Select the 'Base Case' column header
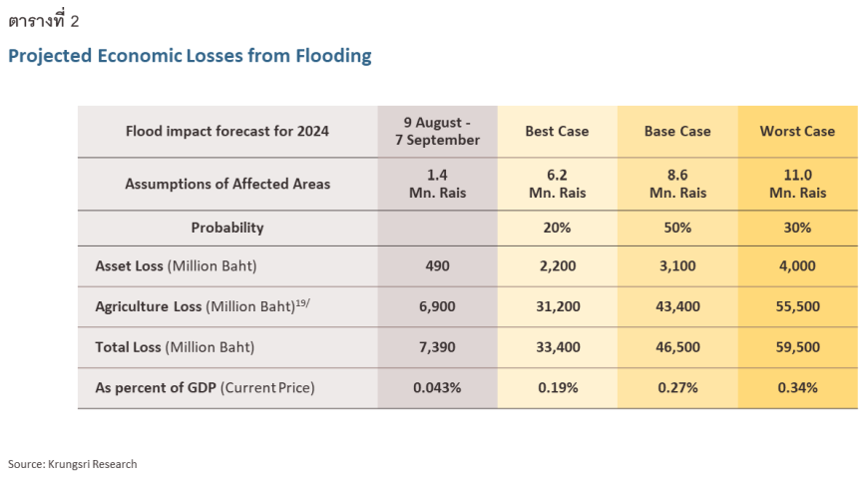This screenshot has width=868, height=484. 677,131
